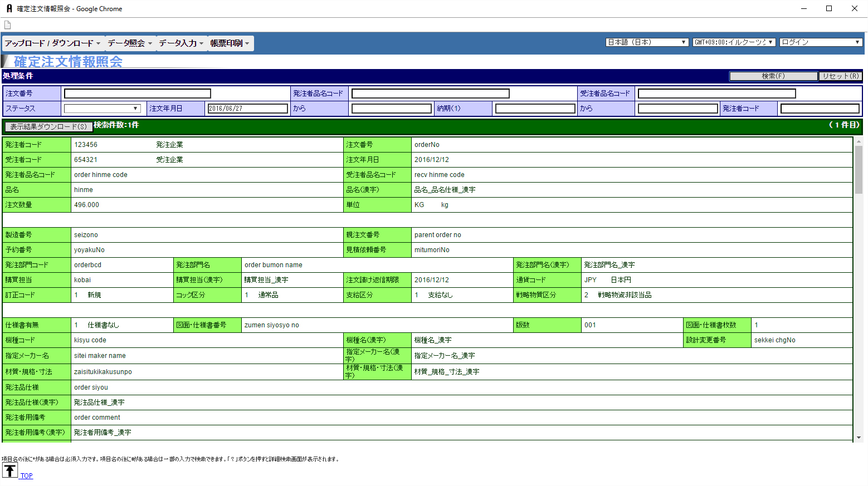This screenshot has height=486, width=868.
Task: Click the blank document page icon
Action: coord(8,25)
